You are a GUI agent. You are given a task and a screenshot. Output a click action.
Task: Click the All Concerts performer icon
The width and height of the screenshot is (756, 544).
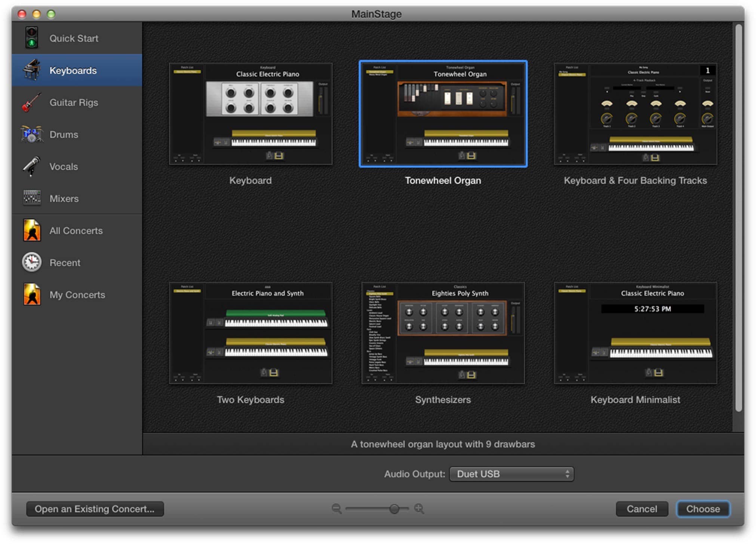[32, 230]
